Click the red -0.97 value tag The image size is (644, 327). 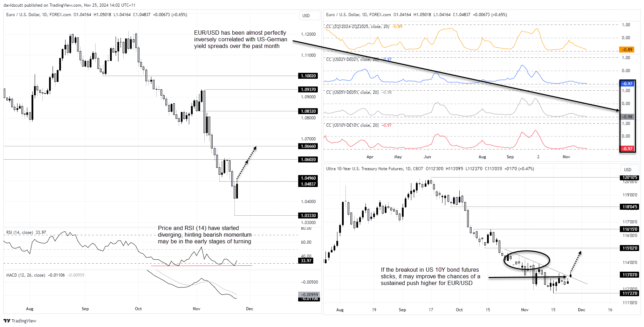point(627,149)
